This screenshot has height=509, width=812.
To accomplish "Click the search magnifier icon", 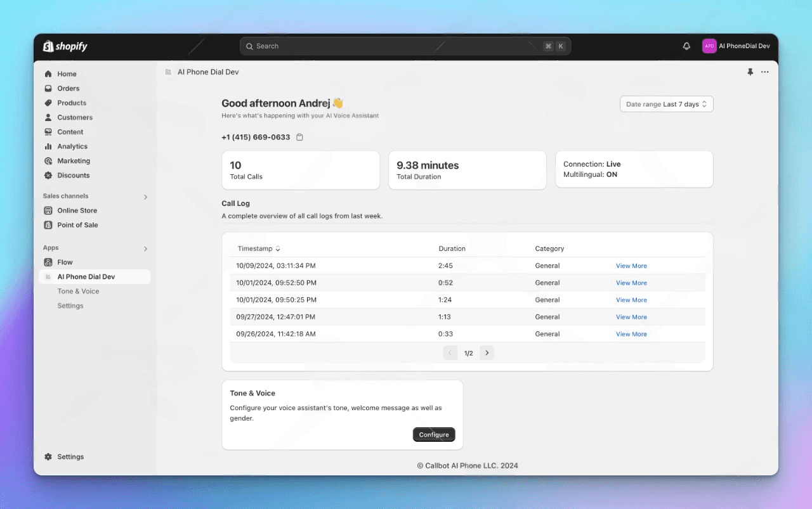I will 250,46.
